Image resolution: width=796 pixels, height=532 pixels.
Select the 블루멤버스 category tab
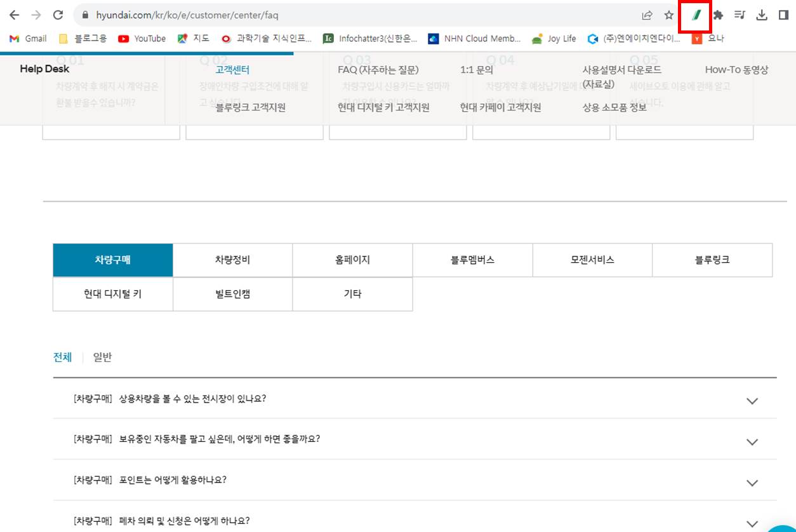pyautogui.click(x=473, y=260)
